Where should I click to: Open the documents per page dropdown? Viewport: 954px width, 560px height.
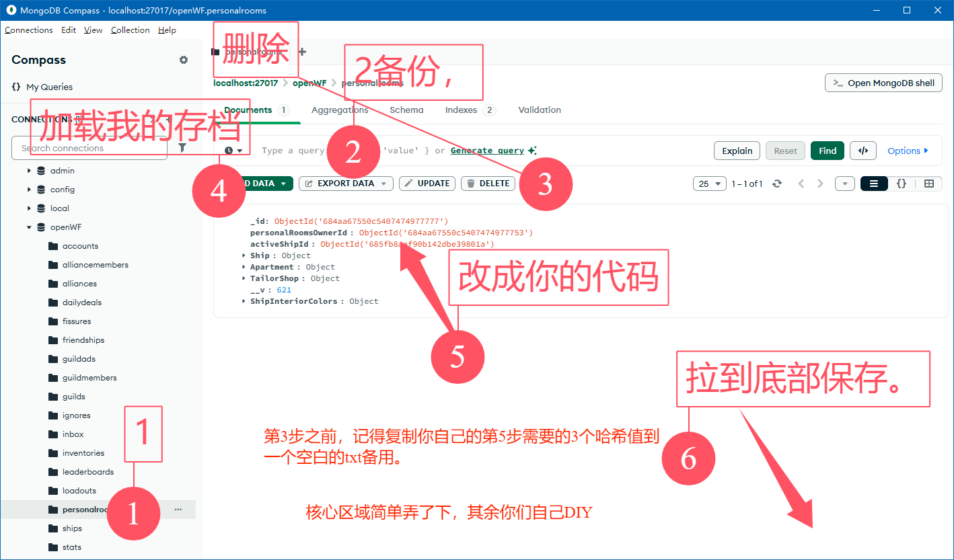(709, 184)
